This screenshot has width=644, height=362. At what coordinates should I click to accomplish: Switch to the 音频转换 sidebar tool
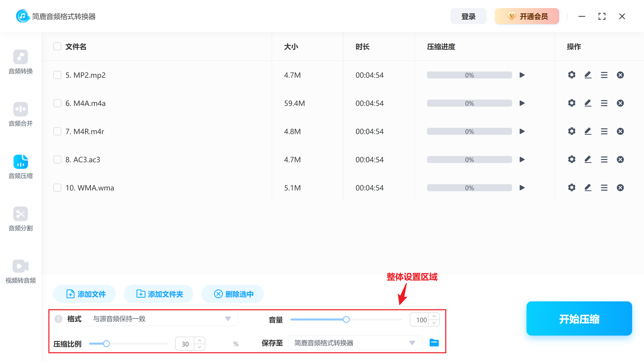(21, 62)
